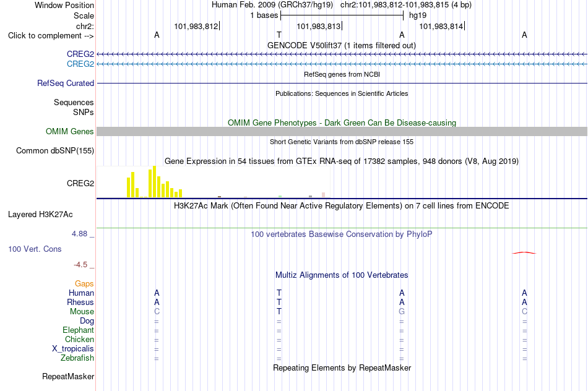Select the Human alignment row label
588x391 pixels.
point(81,293)
